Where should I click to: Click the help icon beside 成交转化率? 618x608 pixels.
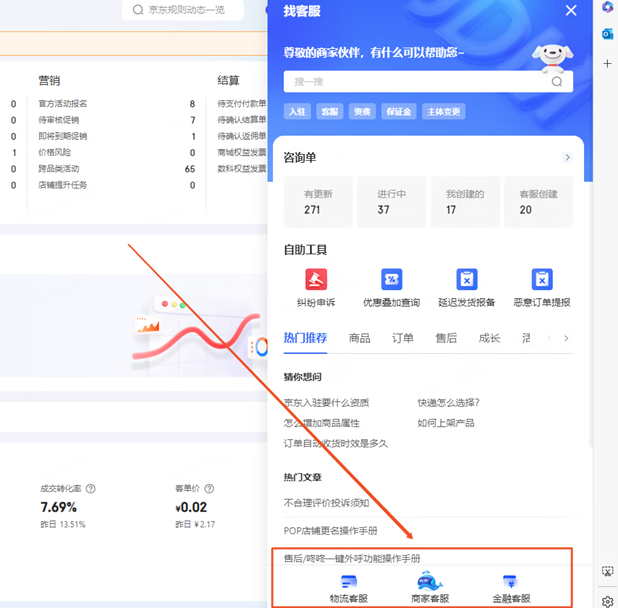tap(91, 489)
